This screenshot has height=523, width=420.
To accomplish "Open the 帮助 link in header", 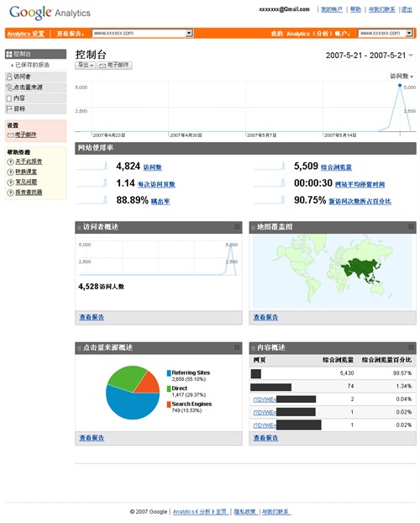I will click(x=355, y=9).
